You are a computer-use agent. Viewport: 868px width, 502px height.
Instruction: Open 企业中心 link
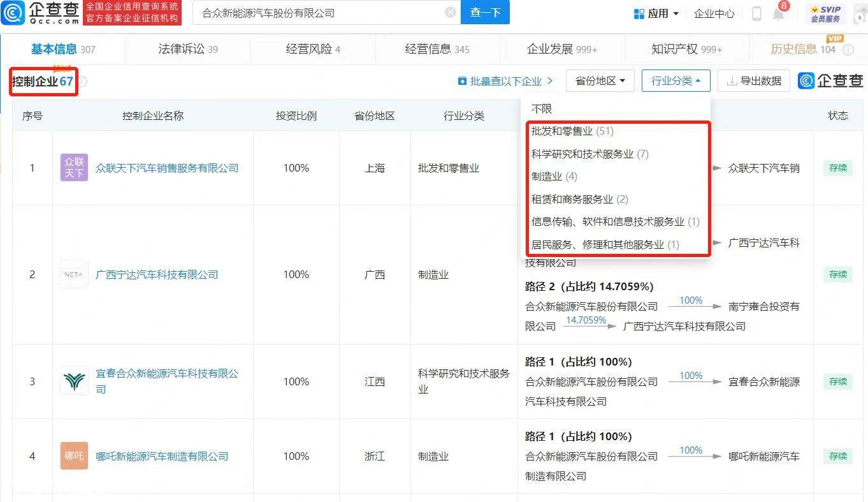click(714, 13)
